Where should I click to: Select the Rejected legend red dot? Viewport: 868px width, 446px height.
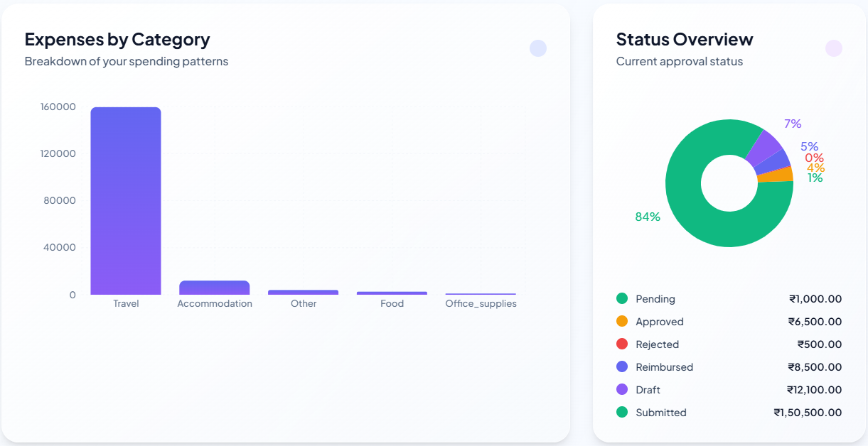[622, 344]
